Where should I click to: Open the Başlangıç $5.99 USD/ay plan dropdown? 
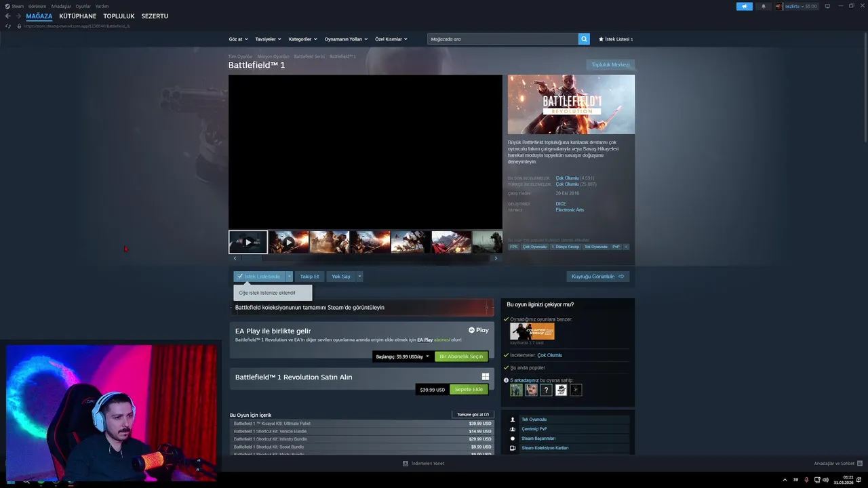(x=403, y=357)
